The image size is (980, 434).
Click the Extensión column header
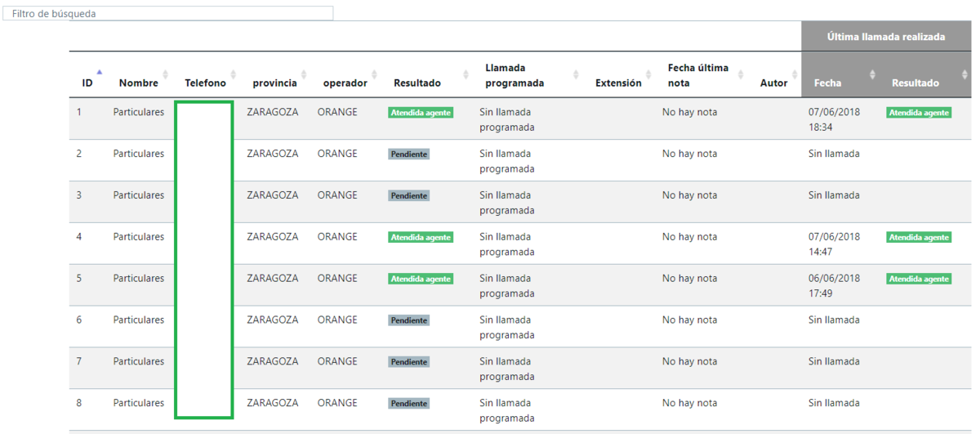pos(618,83)
